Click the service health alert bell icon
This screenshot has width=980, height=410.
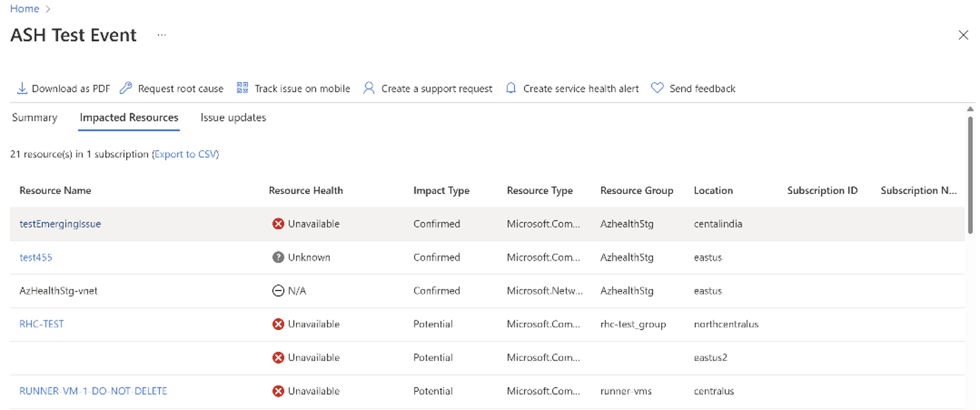511,89
